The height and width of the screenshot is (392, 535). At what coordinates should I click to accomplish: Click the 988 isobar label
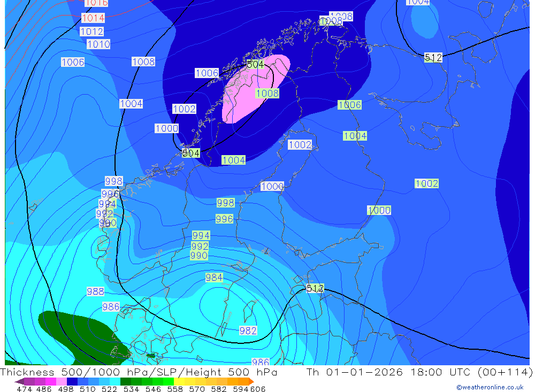coord(95,291)
